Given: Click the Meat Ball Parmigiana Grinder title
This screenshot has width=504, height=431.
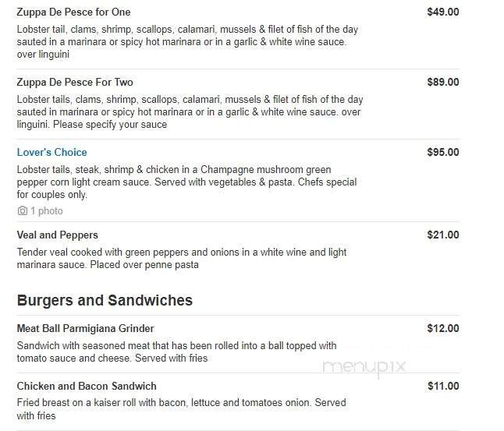Looking at the screenshot, I should (x=85, y=328).
